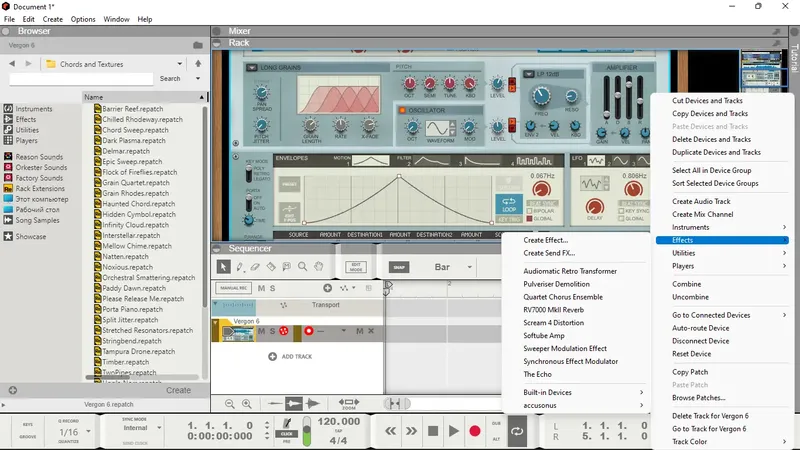Select Instruments in browser sidebar
Screen dimensions: 800x450
[34, 109]
